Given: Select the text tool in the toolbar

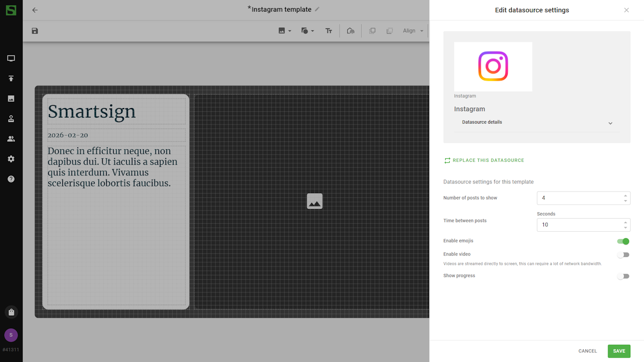Looking at the screenshot, I should pyautogui.click(x=329, y=31).
